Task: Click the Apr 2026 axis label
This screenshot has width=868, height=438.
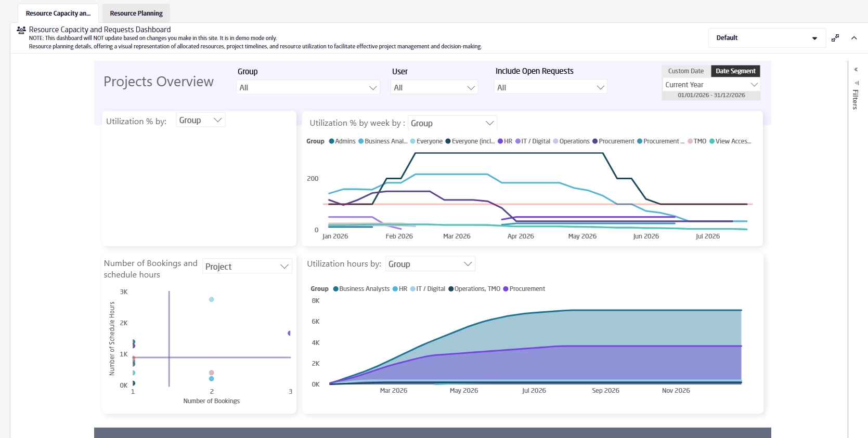Action: tap(521, 236)
